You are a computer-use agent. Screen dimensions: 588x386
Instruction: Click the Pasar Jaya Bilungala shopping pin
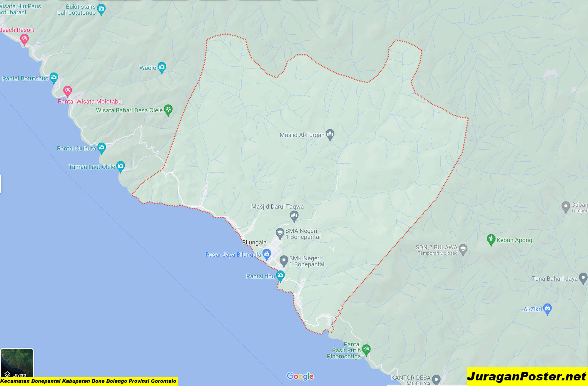pyautogui.click(x=267, y=254)
